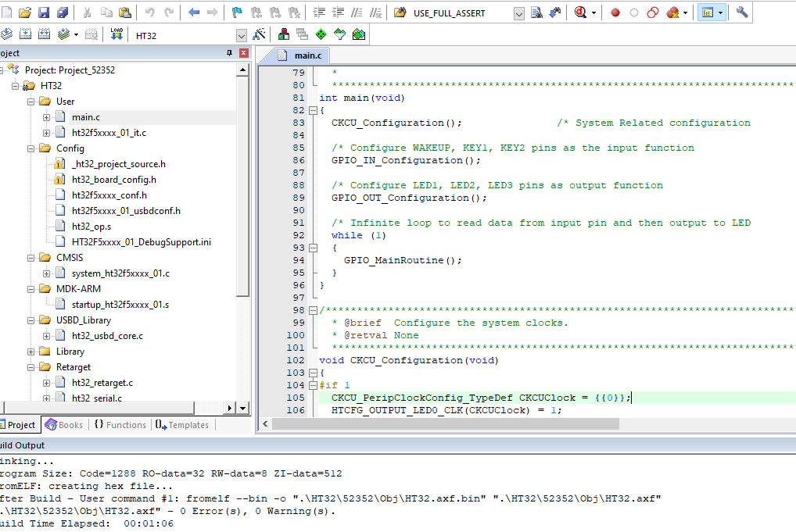Image resolution: width=796 pixels, height=532 pixels.
Task: Click the Find document search icon
Action: click(536, 12)
